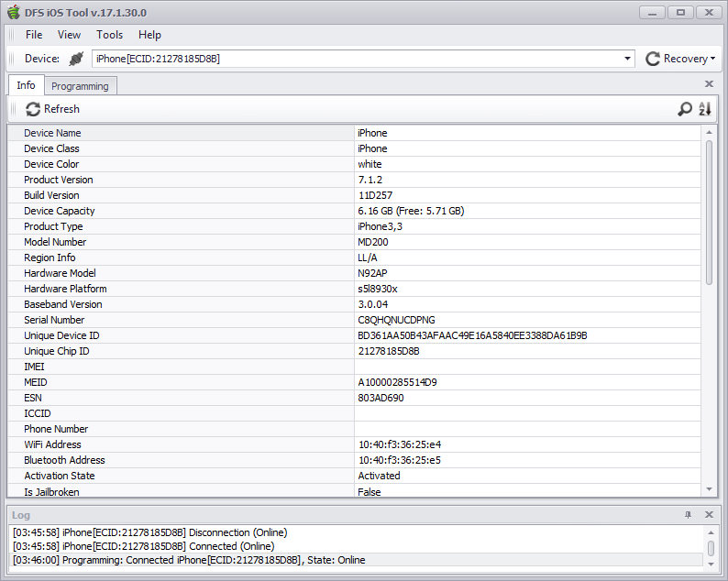Expand the Recovery dropdown arrow
This screenshot has height=581, width=728.
[713, 59]
